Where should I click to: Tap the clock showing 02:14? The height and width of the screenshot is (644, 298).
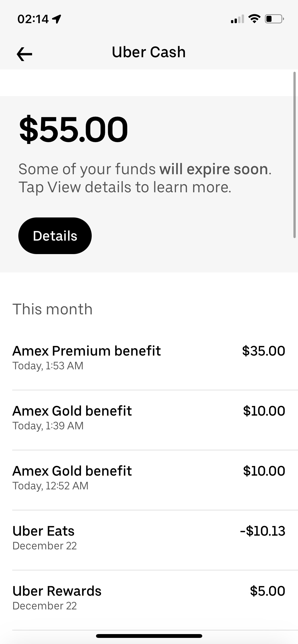coord(33,19)
